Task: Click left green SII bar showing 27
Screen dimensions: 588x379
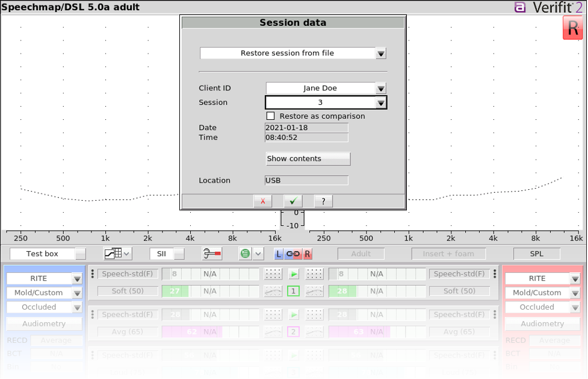Action: pos(175,291)
